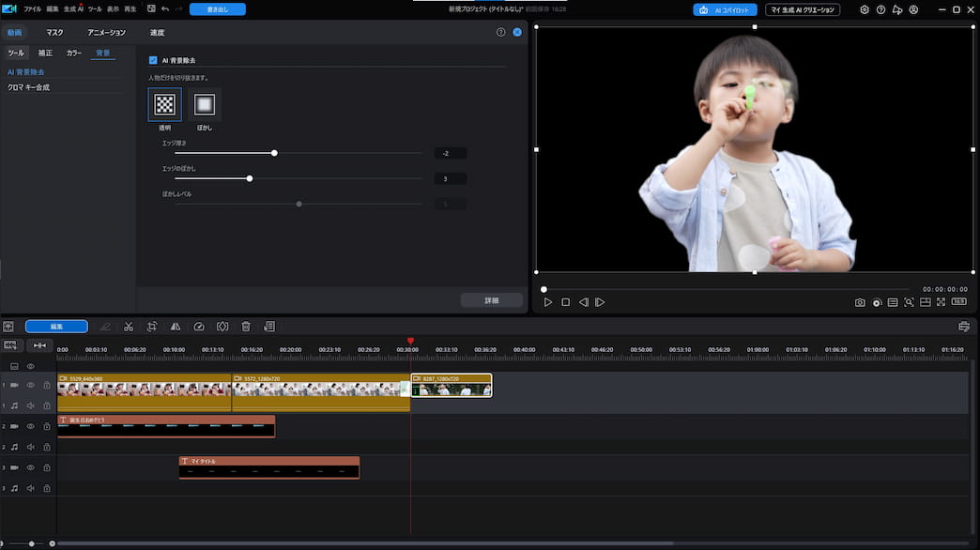The width and height of the screenshot is (980, 550).
Task: Click the crop tool in timeline toolbar
Action: coord(152,327)
